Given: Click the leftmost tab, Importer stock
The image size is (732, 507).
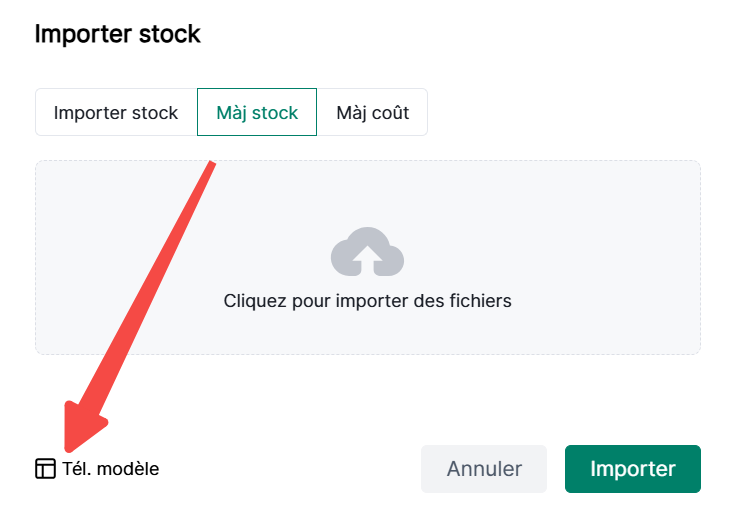Looking at the screenshot, I should (x=116, y=112).
